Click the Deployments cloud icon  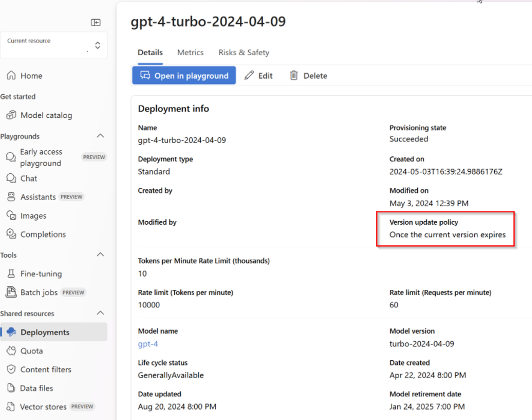11,332
